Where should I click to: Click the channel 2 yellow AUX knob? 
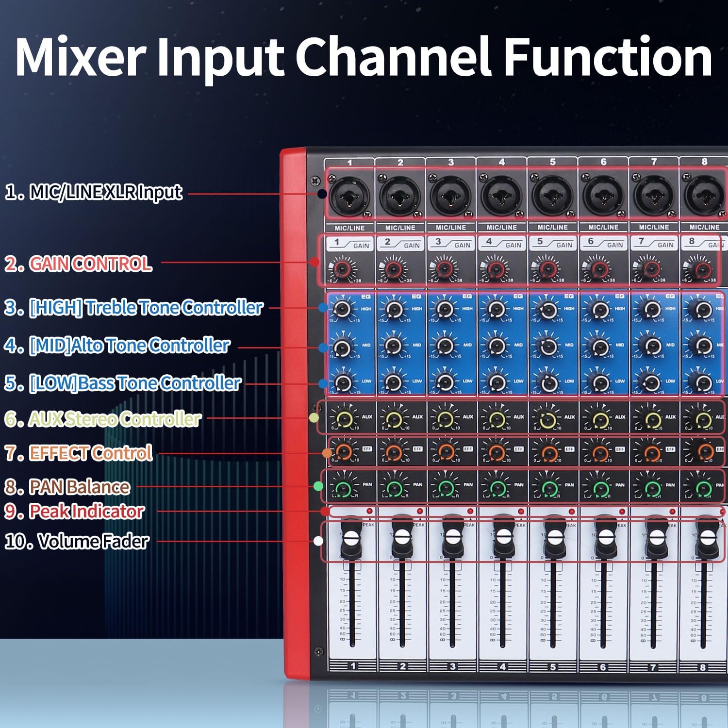click(x=395, y=419)
